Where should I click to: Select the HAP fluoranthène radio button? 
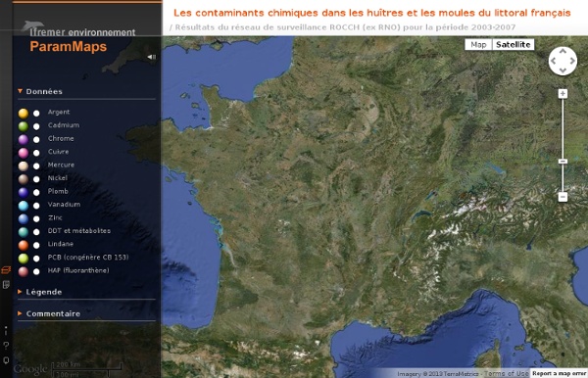click(x=36, y=271)
